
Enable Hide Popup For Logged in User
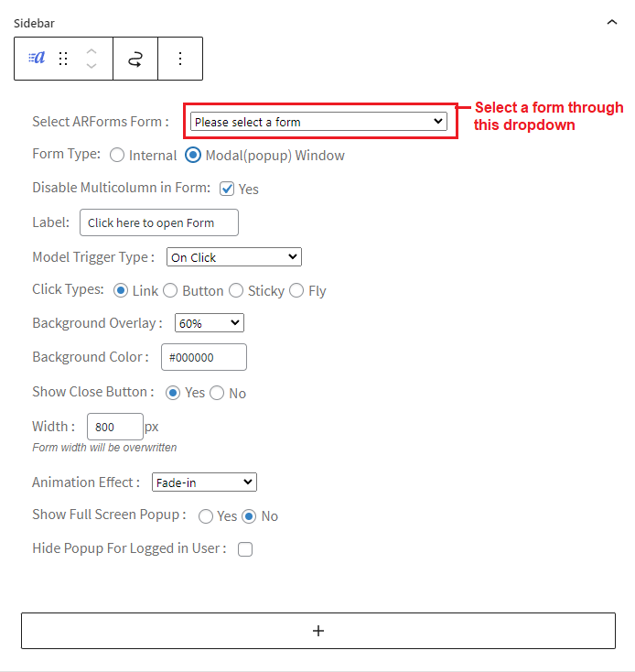[x=245, y=549]
